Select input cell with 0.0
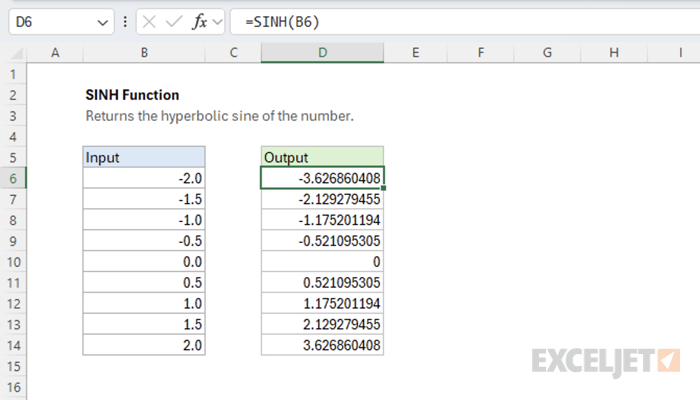 [144, 262]
